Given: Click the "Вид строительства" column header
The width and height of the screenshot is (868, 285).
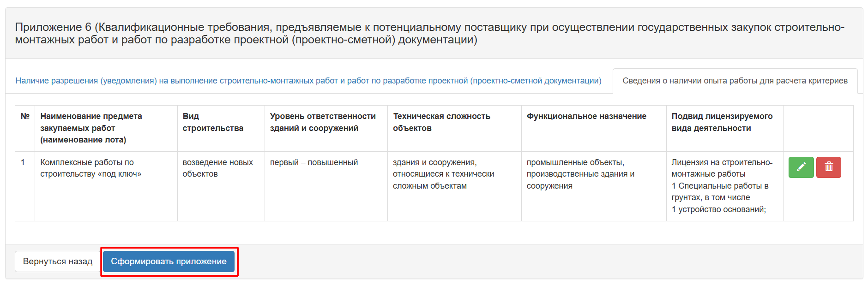Looking at the screenshot, I should coord(213,122).
